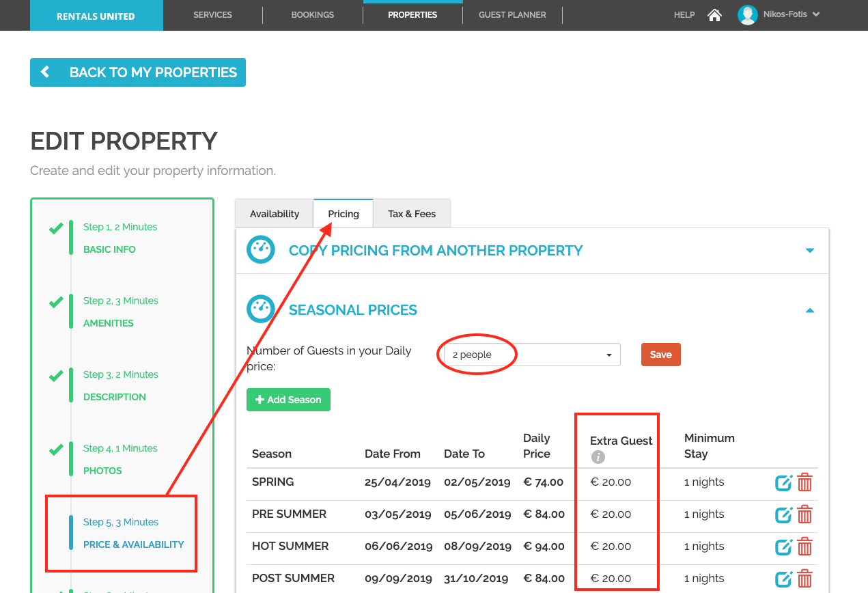Viewport: 868px width, 593px height.
Task: Open the Guest Planner menu
Action: coord(512,15)
